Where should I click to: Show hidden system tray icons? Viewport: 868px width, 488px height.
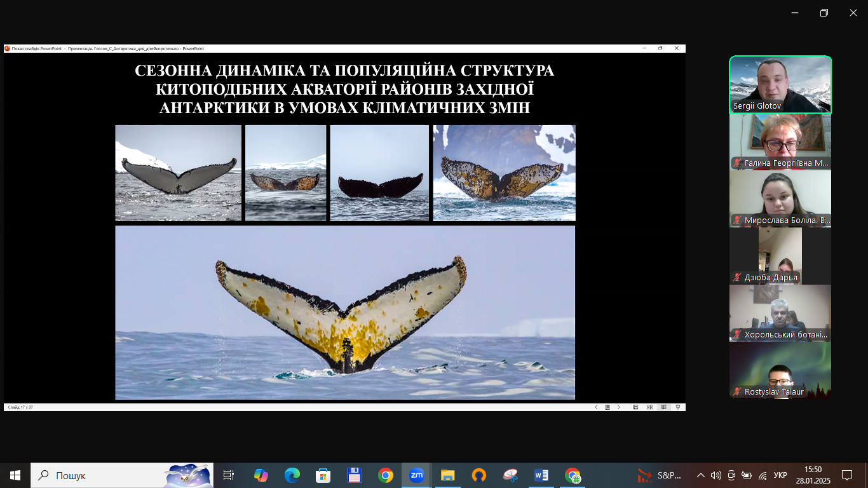701,475
